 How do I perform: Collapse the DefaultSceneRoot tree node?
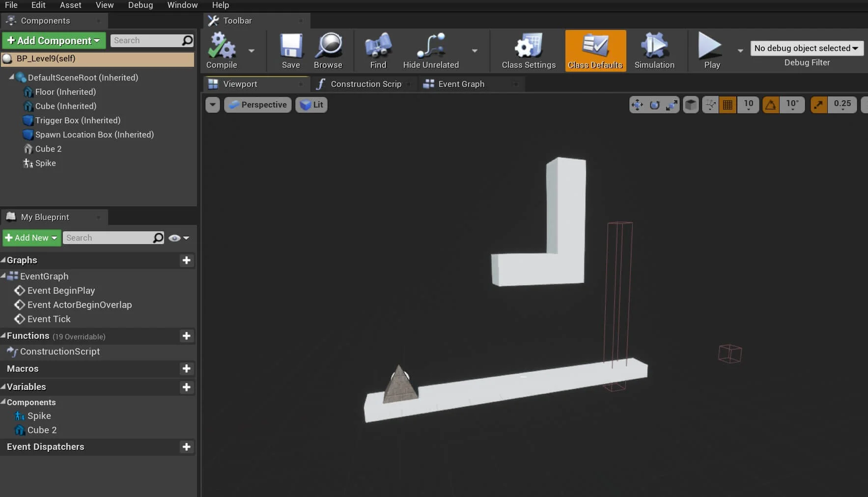tap(12, 77)
